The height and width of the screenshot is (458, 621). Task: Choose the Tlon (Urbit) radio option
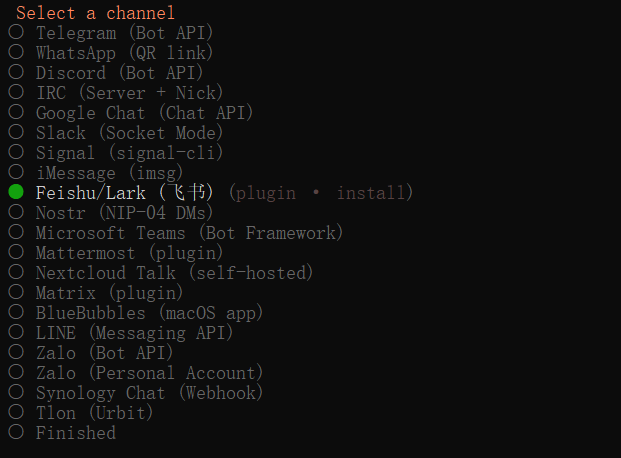(16, 413)
